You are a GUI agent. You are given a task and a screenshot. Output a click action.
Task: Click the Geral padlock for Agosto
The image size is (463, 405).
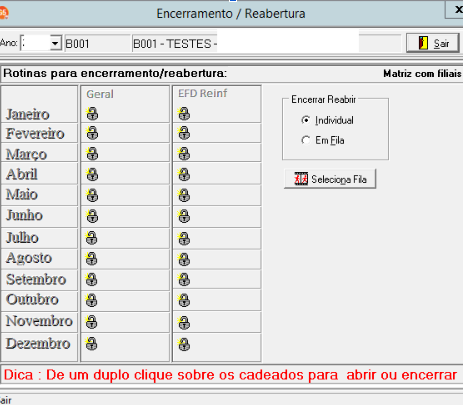pyautogui.click(x=92, y=259)
